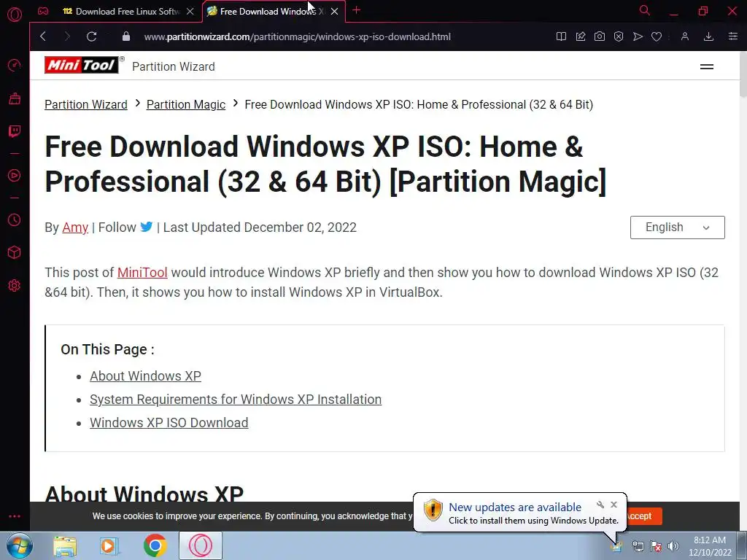Click wrench icon in update notification
This screenshot has width=747, height=560.
(x=600, y=505)
